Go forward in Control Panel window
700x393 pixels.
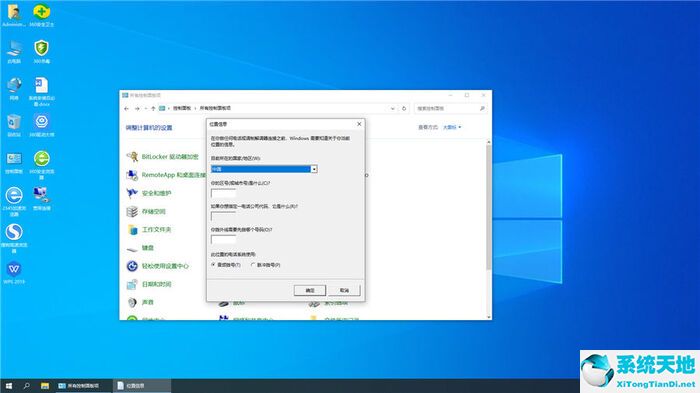(x=137, y=109)
